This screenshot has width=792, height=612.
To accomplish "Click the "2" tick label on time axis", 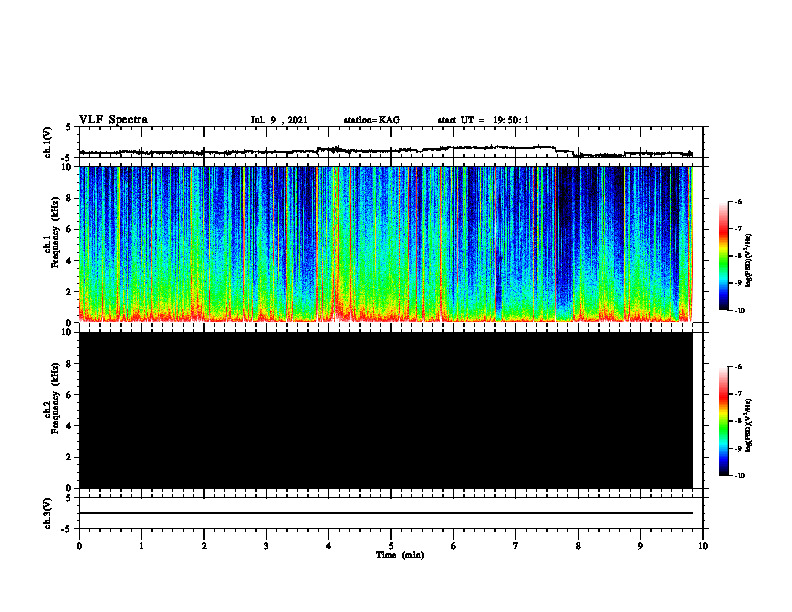I will [x=204, y=546].
